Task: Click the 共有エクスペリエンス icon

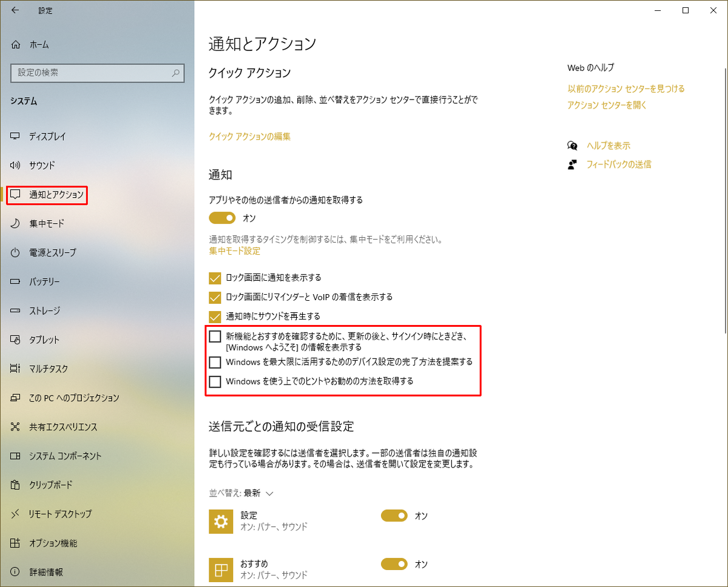Action: coord(16,427)
